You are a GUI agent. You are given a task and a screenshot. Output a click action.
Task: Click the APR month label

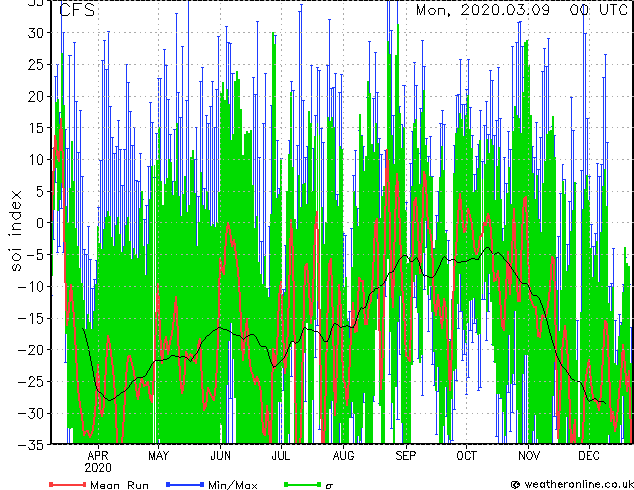pos(98,456)
